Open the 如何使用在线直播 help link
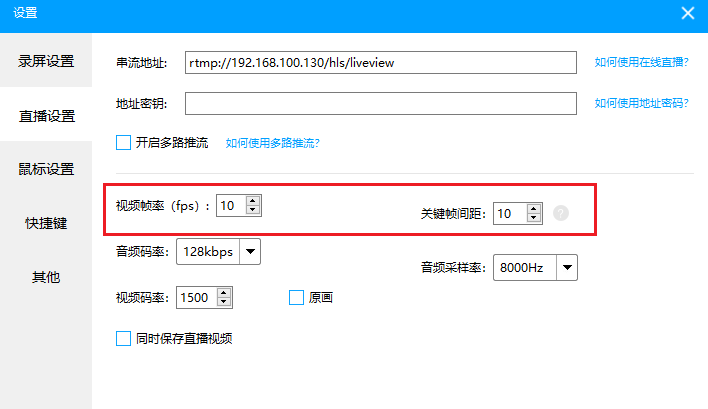This screenshot has width=708, height=409. click(x=641, y=62)
